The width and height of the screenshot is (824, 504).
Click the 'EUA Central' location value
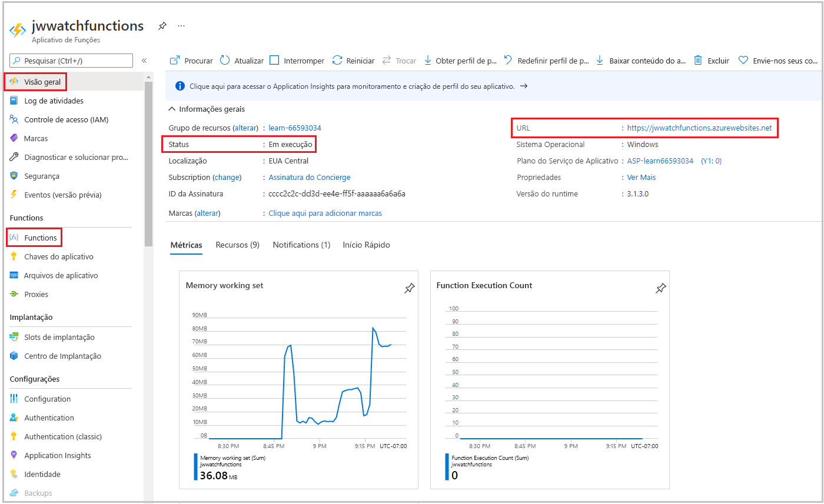tap(288, 161)
